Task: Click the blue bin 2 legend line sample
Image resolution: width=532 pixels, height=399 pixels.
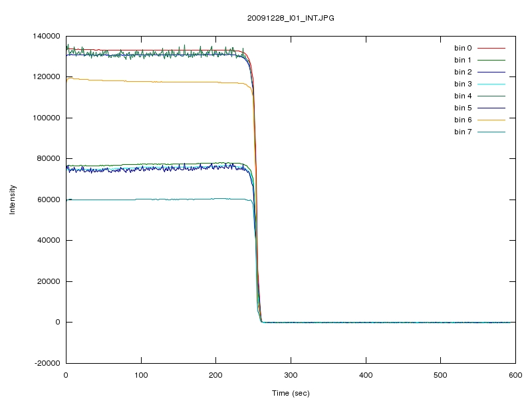Action: 491,72
